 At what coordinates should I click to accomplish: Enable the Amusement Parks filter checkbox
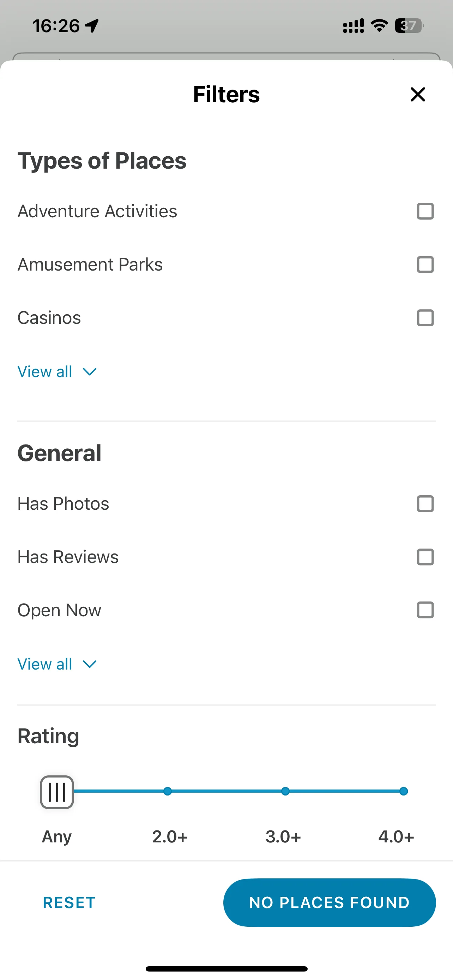click(425, 265)
